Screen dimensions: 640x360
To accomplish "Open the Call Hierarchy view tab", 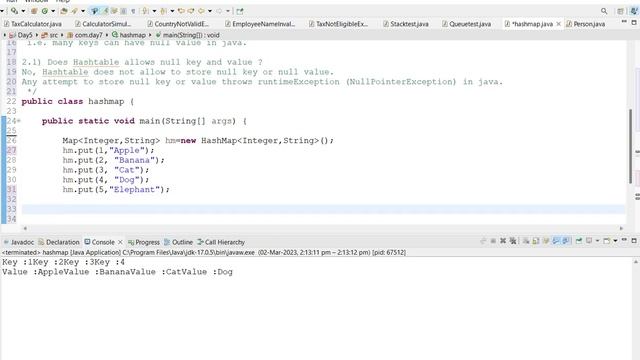I will [x=221, y=242].
